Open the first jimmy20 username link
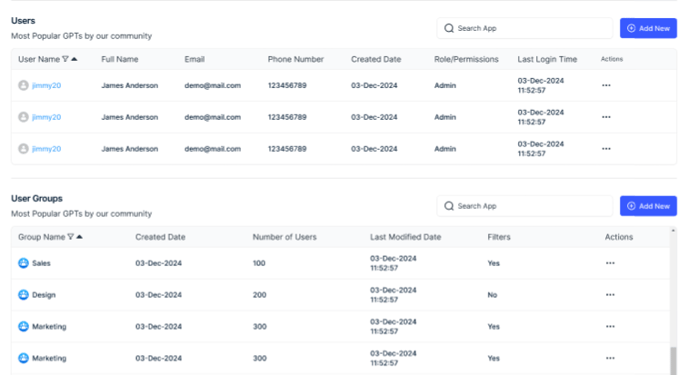 click(x=46, y=86)
